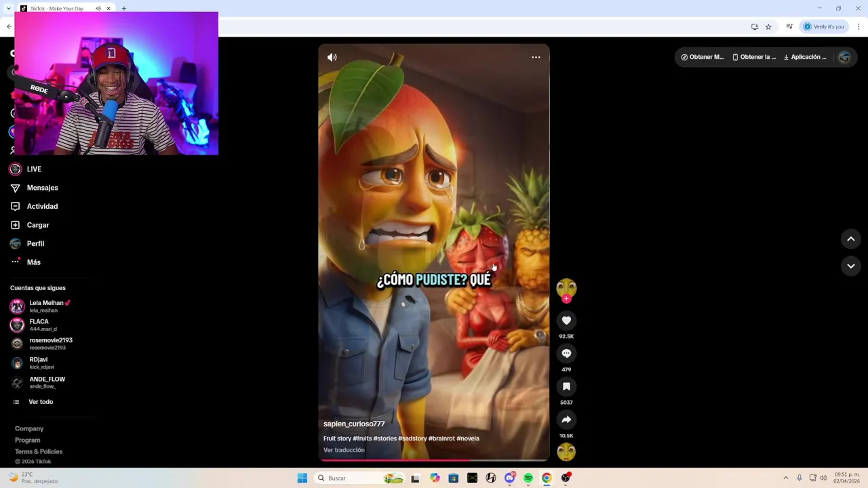
Task: Open the sound disc below the share button
Action: pyautogui.click(x=566, y=451)
